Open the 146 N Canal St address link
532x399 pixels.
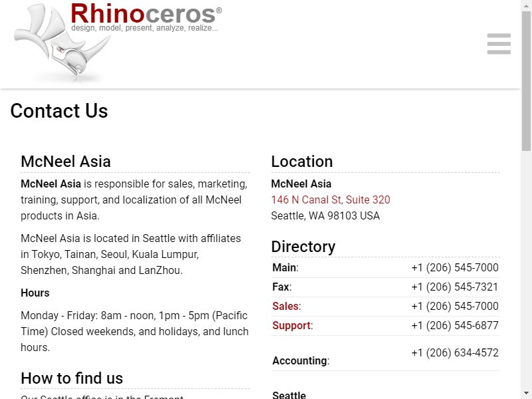331,199
